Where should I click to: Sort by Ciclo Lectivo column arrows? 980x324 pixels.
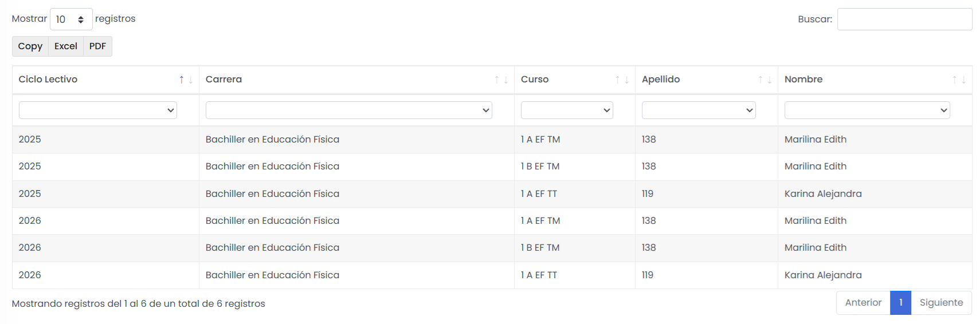186,80
